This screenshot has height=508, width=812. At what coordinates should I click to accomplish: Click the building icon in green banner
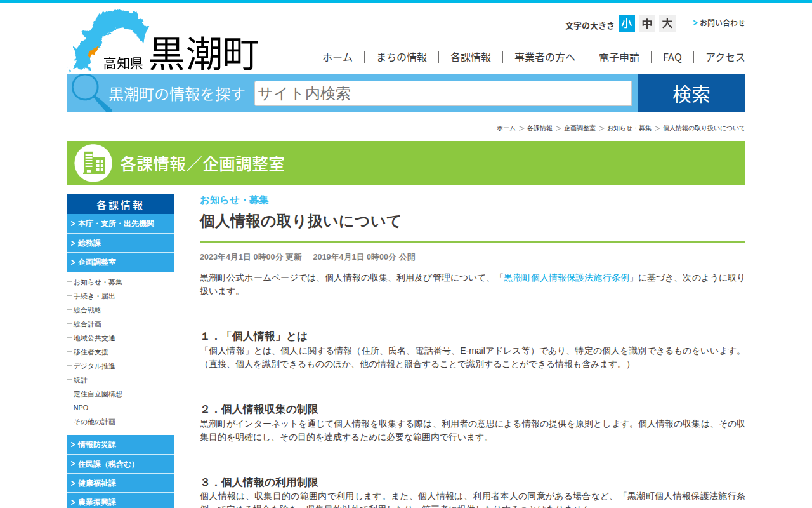pos(93,163)
